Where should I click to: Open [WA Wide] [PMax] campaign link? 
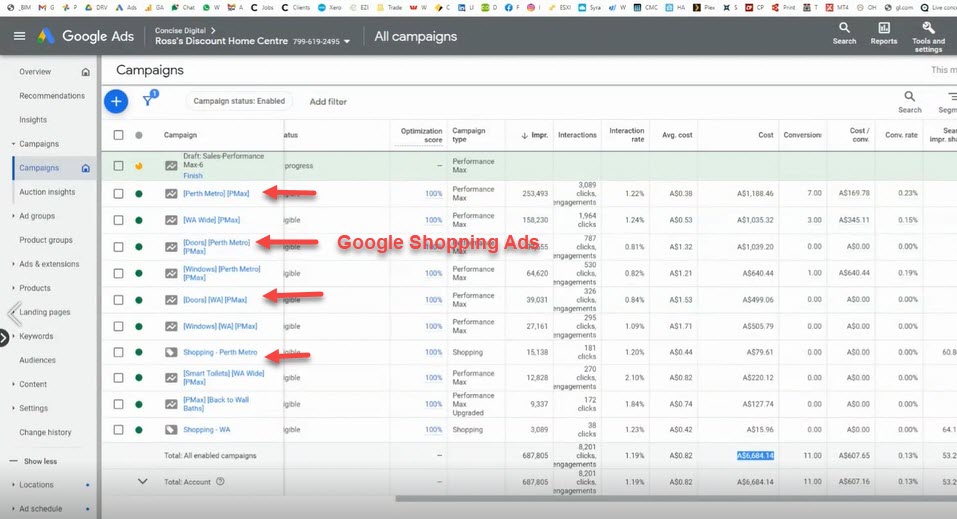pos(211,220)
